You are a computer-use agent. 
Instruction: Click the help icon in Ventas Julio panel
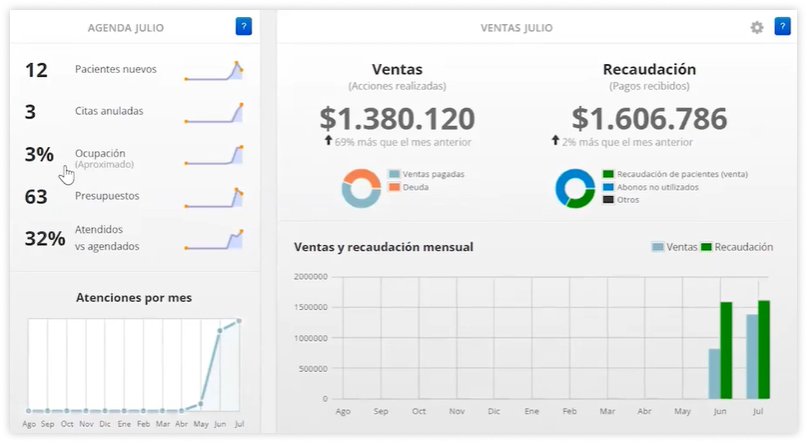pyautogui.click(x=782, y=27)
